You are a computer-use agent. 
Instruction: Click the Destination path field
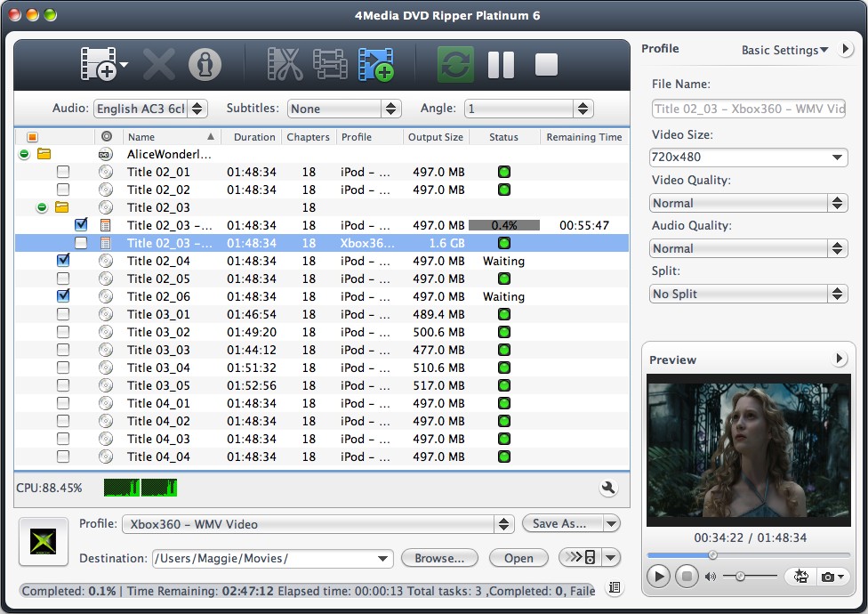(x=267, y=558)
